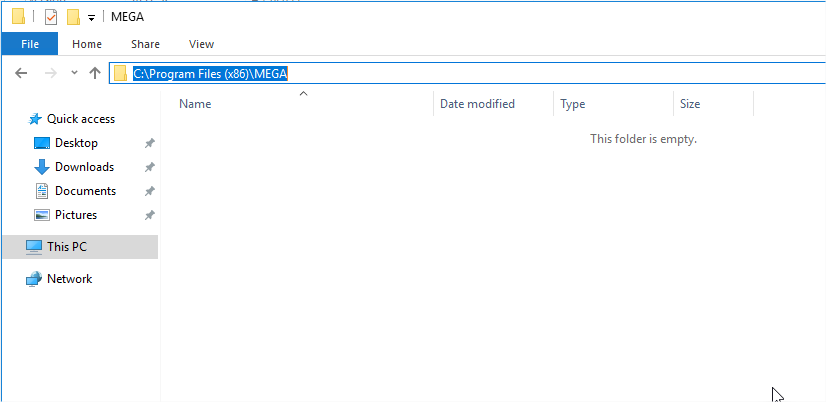Select Quick access in navigation pane
Viewport: 826px width, 402px height.
click(80, 119)
